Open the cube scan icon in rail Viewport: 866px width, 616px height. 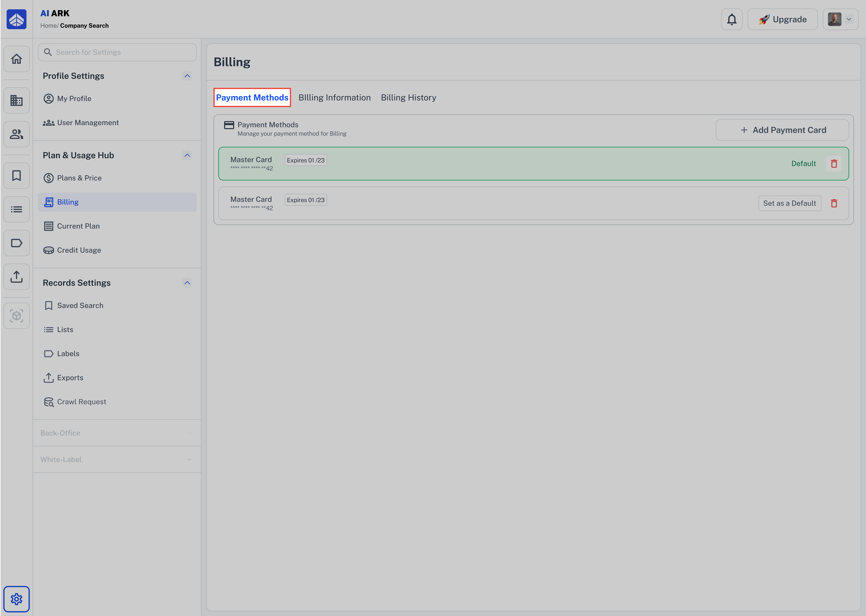coord(16,316)
